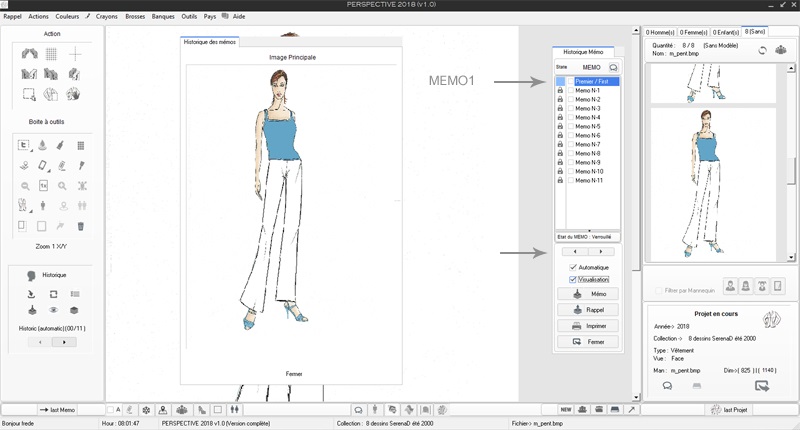800x430 pixels.
Task: Select Memo N-7 in the memo list
Action: [588, 145]
